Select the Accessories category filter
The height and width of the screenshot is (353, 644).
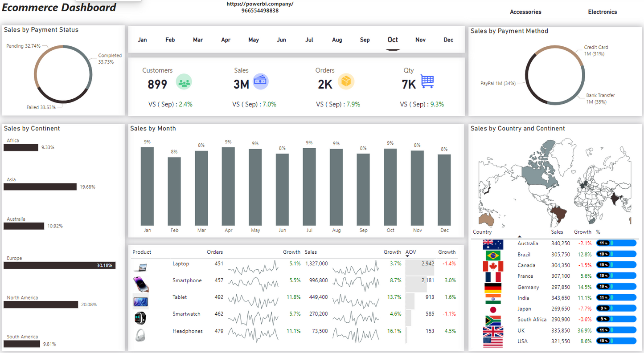[x=525, y=12]
